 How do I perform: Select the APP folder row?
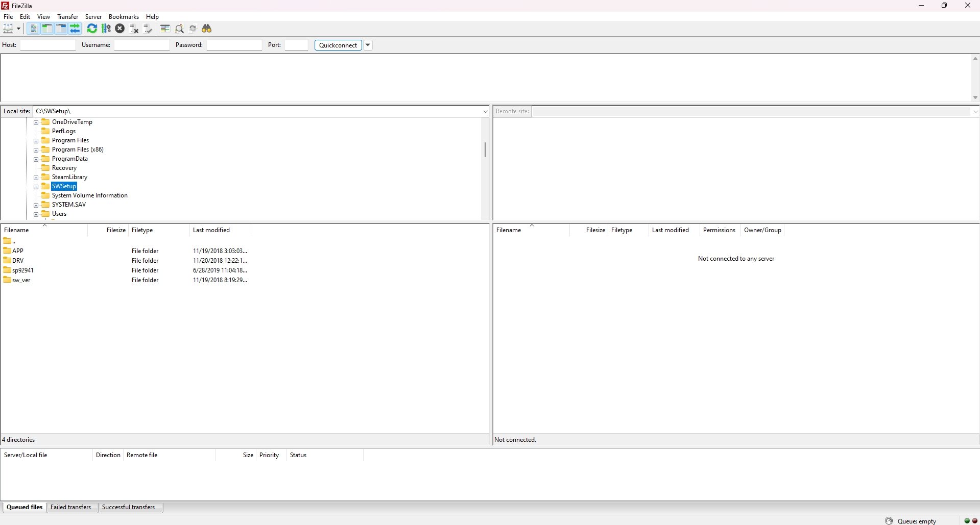point(126,251)
